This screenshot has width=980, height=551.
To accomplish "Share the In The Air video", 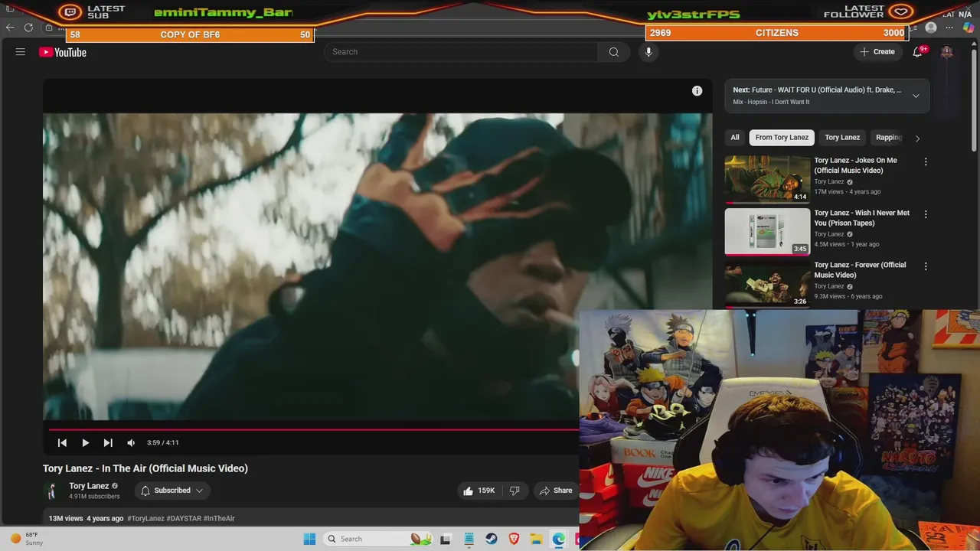I will coord(556,491).
